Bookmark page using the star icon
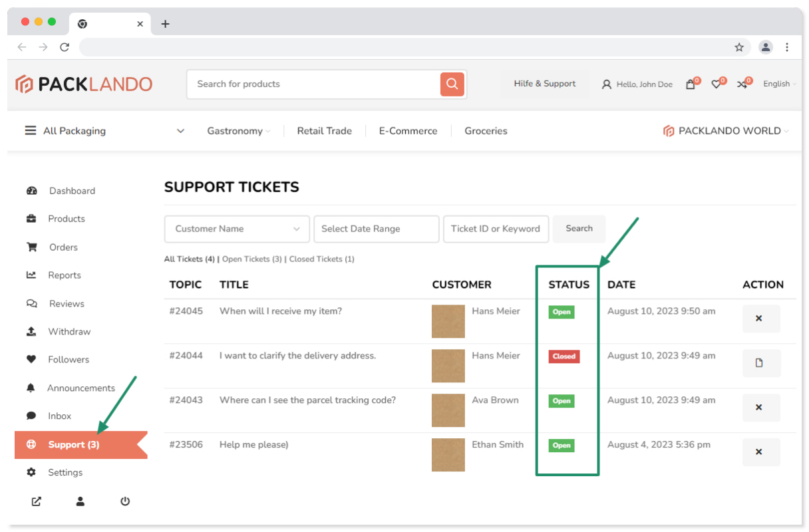The image size is (809, 532). click(x=739, y=47)
